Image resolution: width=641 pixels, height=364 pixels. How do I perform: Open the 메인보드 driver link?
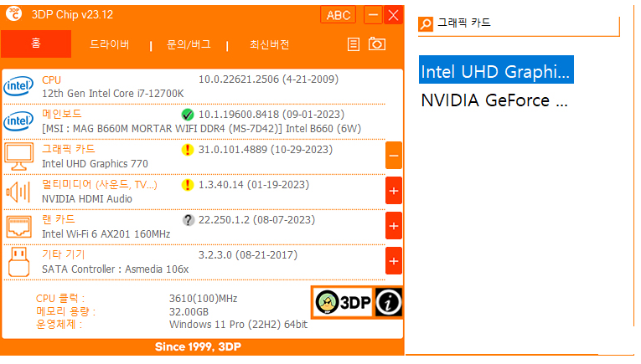coord(62,114)
